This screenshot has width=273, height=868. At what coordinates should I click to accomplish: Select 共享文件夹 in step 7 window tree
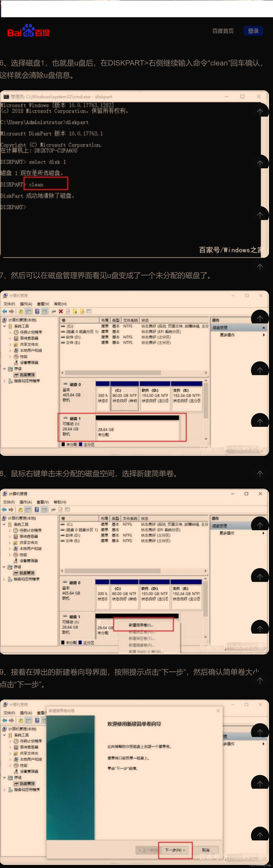tap(29, 344)
